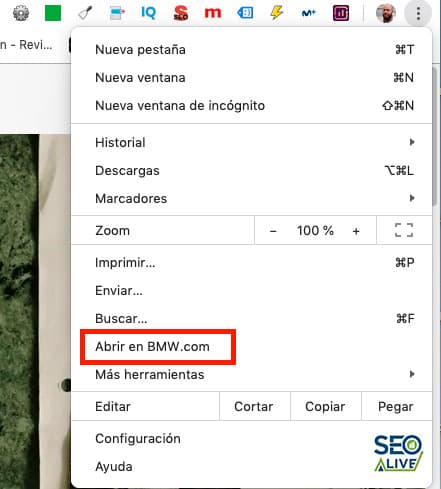The height and width of the screenshot is (489, 441).
Task: Click the paintbrush extension icon
Action: 85,13
